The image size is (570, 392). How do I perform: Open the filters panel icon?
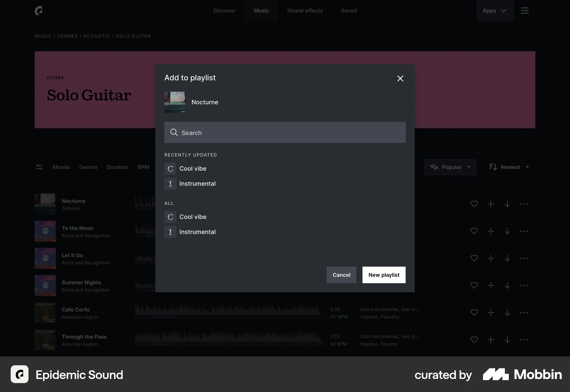39,167
